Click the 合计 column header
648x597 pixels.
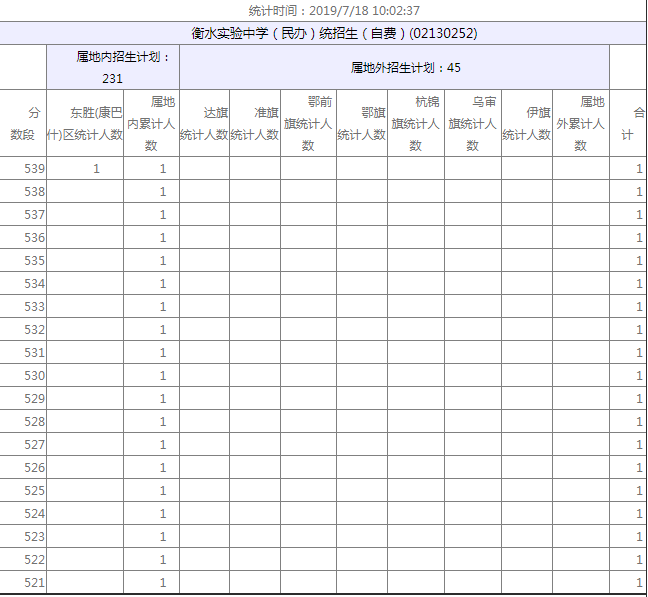pyautogui.click(x=628, y=124)
